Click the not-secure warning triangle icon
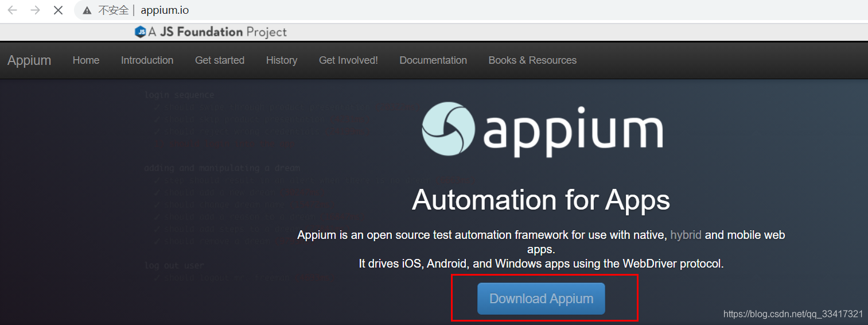 [x=87, y=10]
